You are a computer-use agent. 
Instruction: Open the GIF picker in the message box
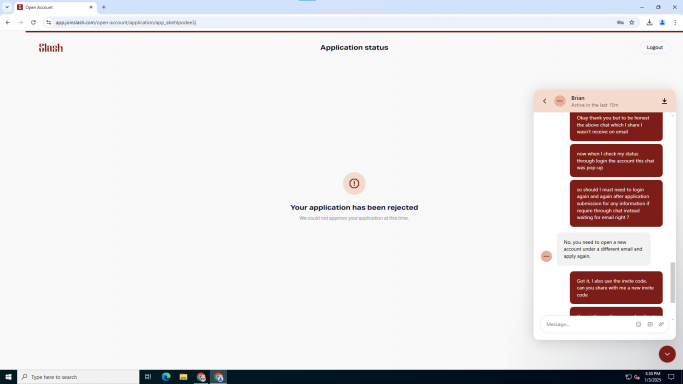(x=650, y=324)
